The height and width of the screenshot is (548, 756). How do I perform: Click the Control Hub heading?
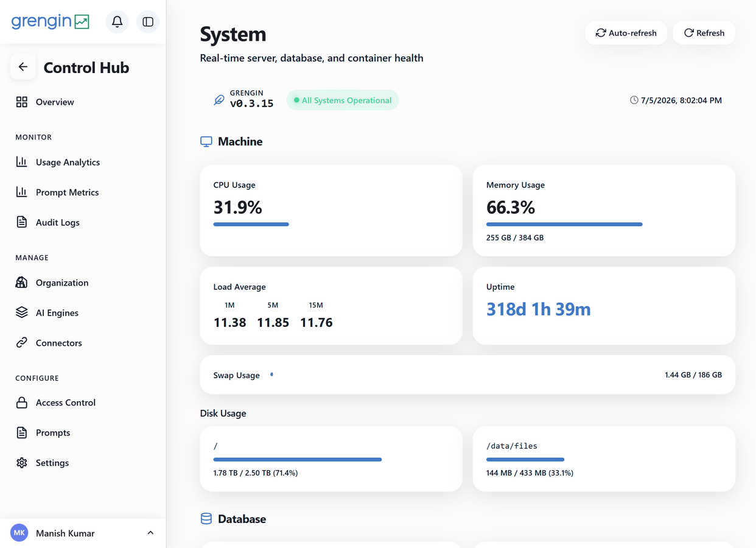(86, 68)
